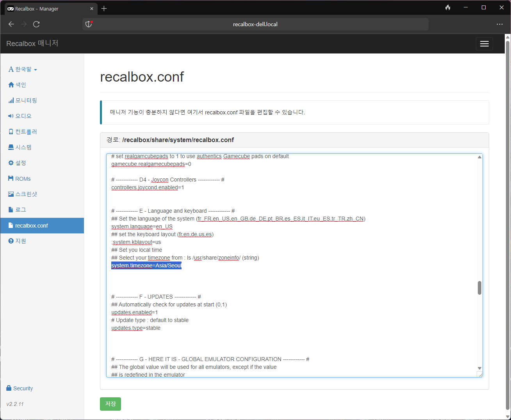Click the updates.type=stable line
This screenshot has height=420, width=511.
136,328
